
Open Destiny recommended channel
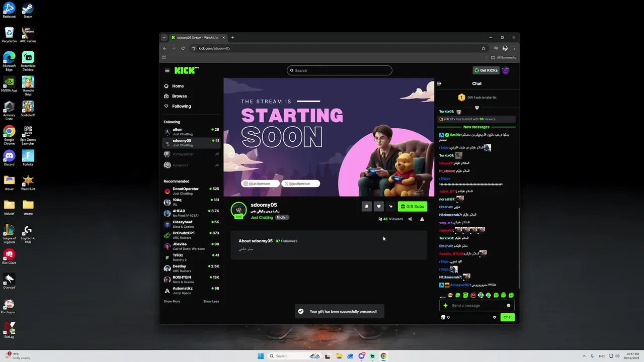191,268
